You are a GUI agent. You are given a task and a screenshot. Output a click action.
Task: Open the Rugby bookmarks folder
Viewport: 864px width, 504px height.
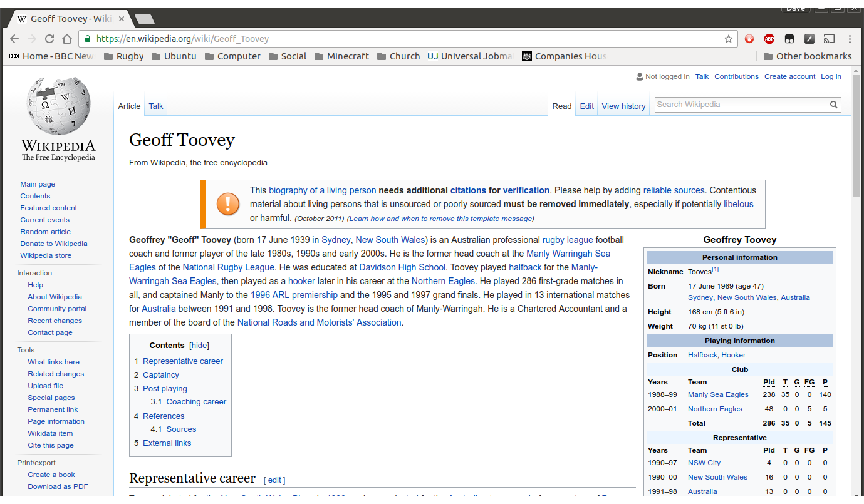[x=124, y=56]
